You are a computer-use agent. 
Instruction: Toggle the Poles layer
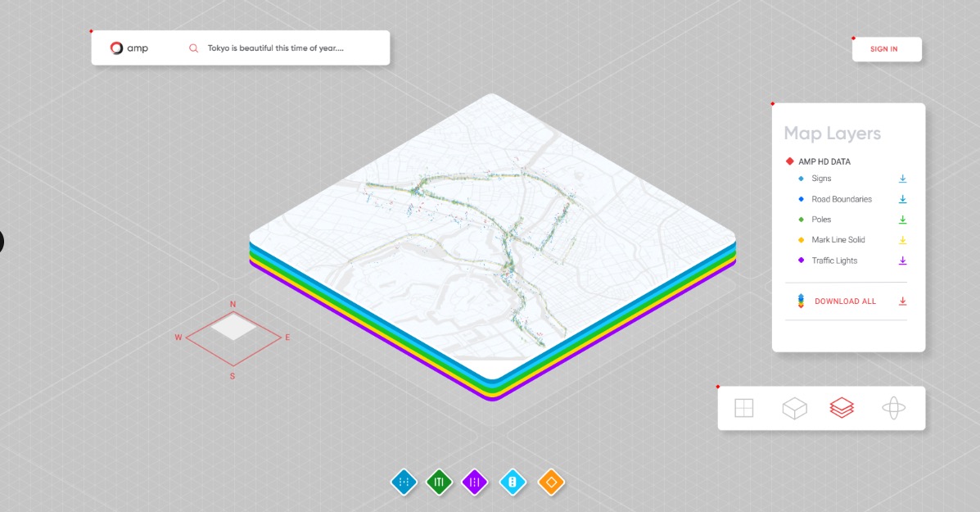[x=821, y=220]
